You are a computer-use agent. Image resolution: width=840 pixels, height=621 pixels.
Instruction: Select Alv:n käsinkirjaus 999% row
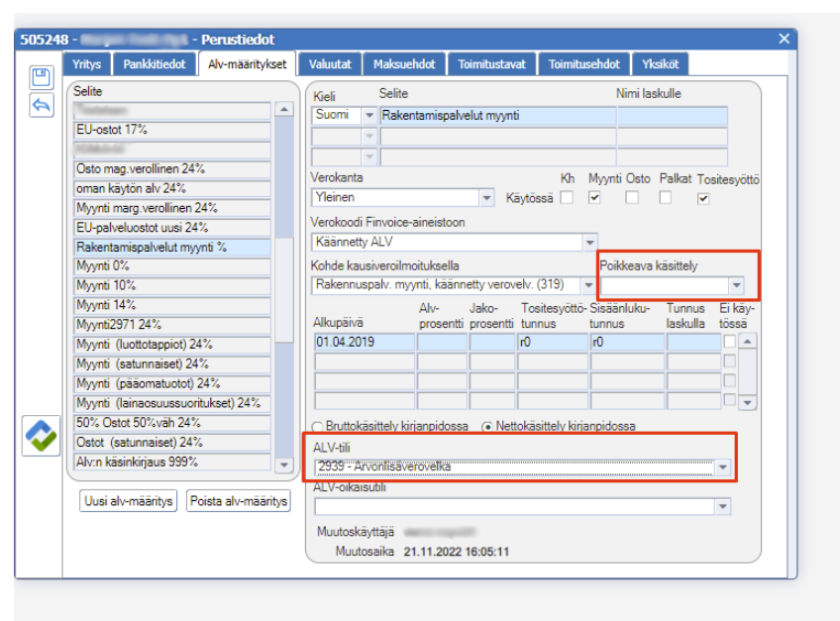point(172,462)
